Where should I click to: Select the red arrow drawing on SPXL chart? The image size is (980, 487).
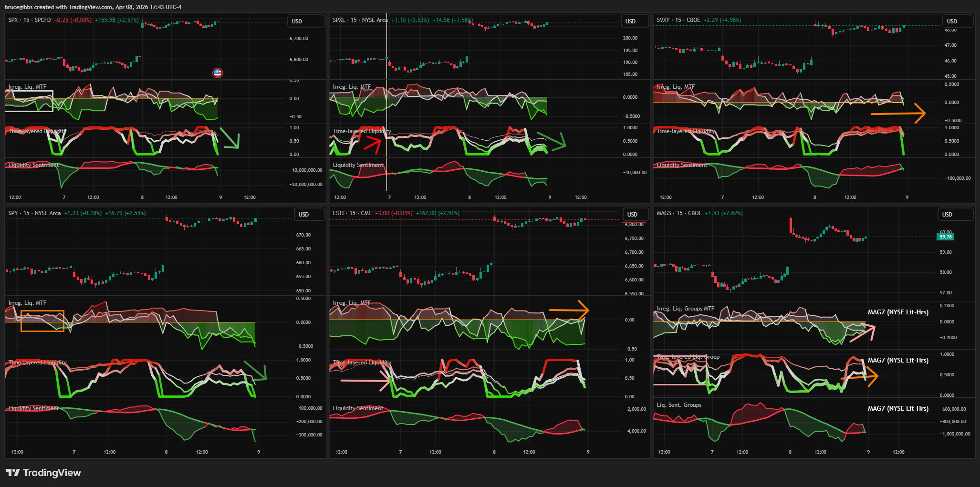373,145
